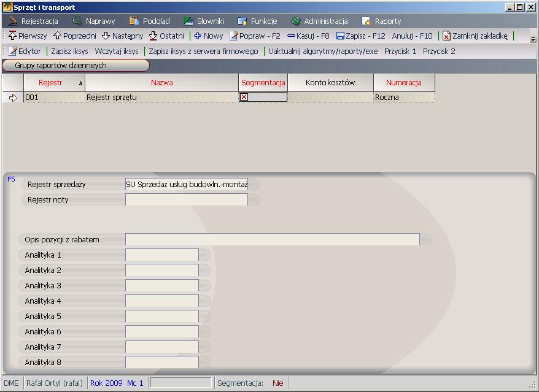Focus the Analityka 5 field

(x=162, y=316)
